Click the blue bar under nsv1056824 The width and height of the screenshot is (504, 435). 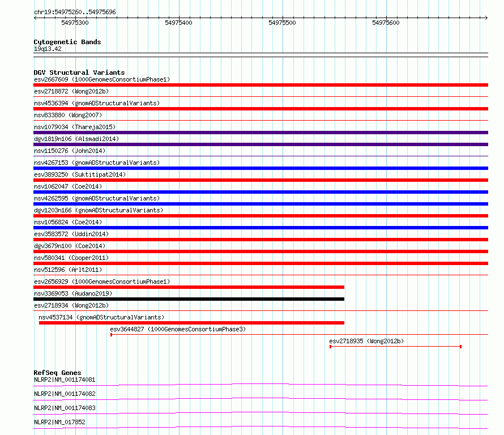tap(260, 228)
